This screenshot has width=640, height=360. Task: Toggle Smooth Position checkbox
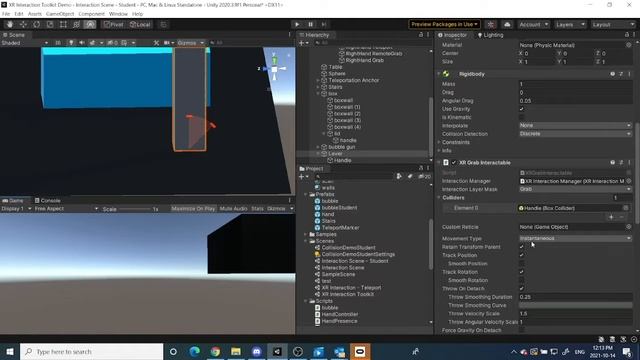point(521,264)
